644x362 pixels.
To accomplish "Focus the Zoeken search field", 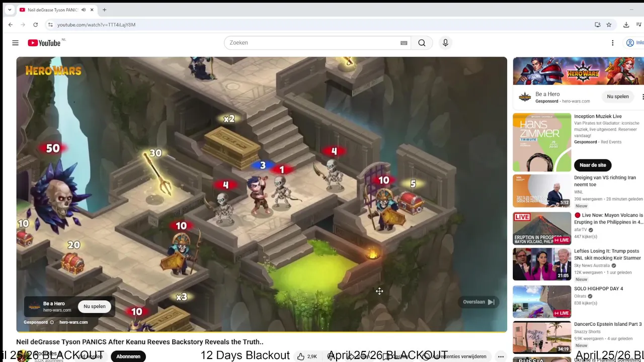I will tap(312, 43).
